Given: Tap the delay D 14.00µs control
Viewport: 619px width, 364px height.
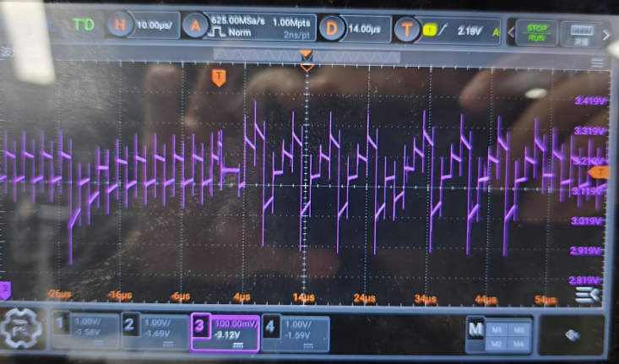Looking at the screenshot, I should [x=332, y=29].
